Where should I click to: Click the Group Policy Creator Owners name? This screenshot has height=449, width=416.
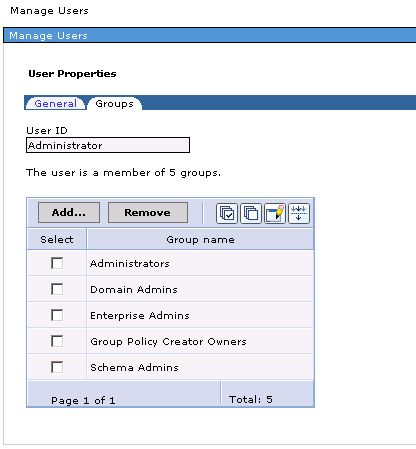[x=168, y=342]
